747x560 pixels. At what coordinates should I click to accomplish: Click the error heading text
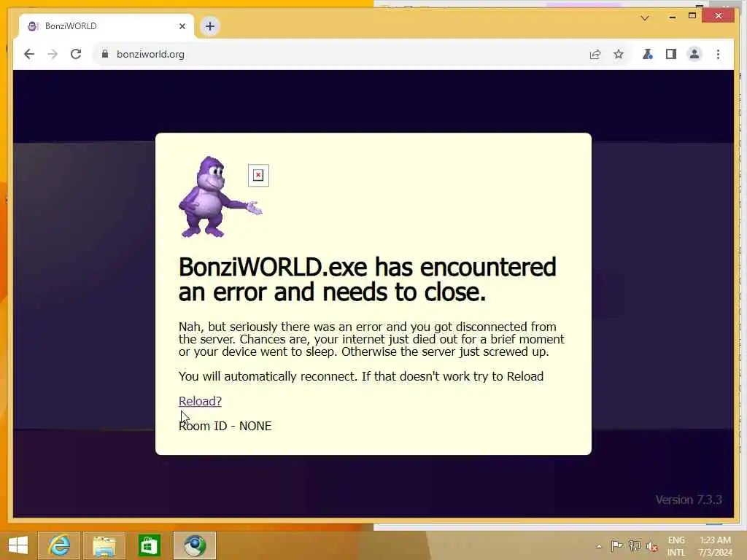coord(368,279)
